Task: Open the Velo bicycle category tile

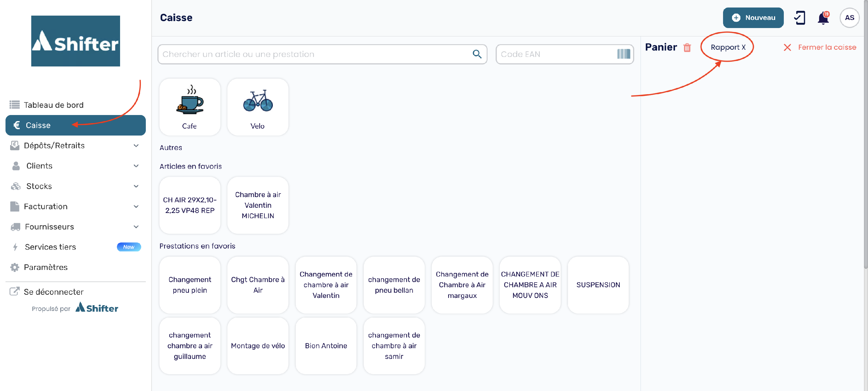Action: tap(258, 107)
